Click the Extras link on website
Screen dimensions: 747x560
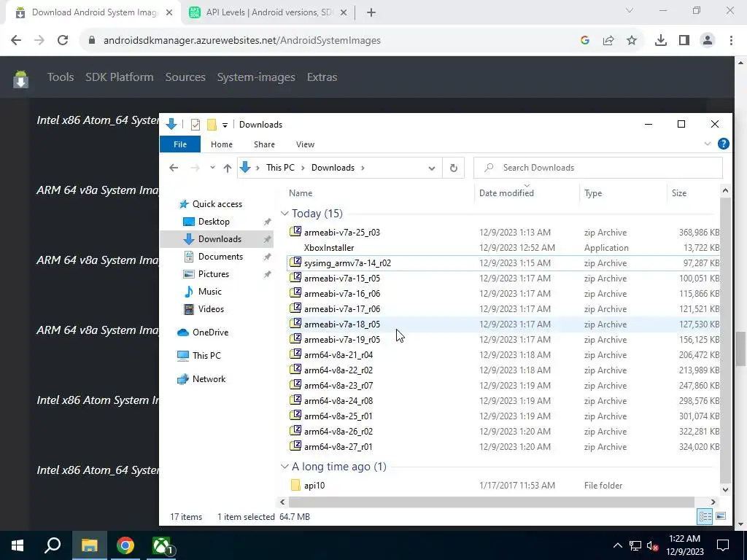(322, 77)
